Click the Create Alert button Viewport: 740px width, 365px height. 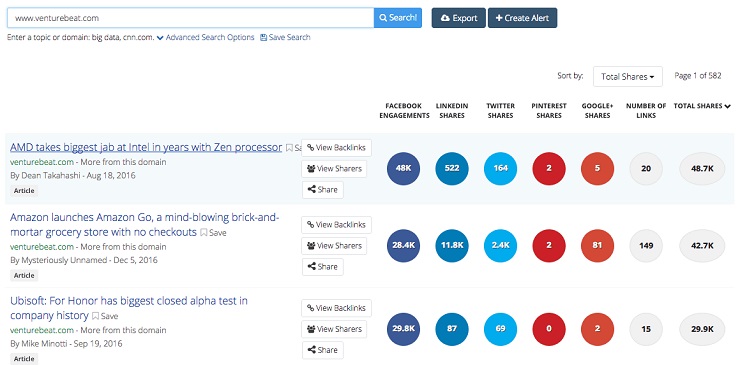(522, 18)
